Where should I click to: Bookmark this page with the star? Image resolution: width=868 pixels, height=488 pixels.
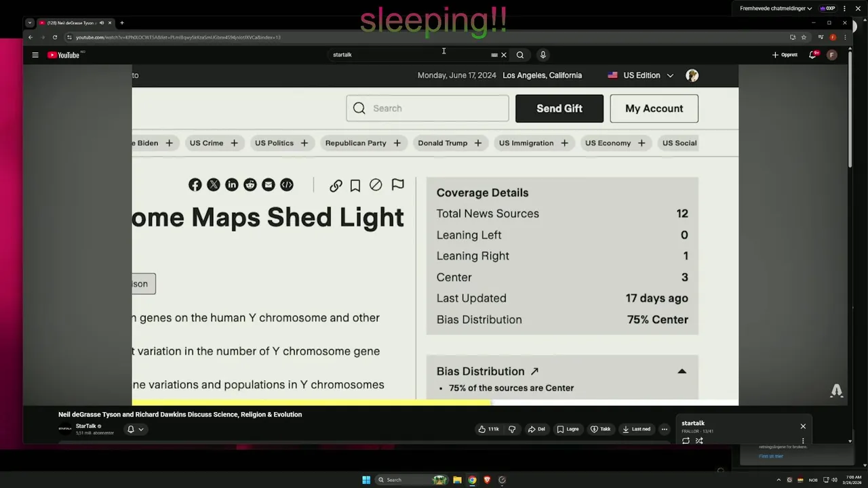click(x=804, y=37)
